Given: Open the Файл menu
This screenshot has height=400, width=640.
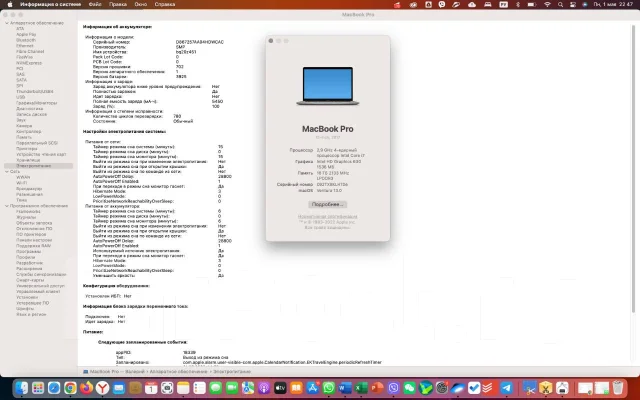Looking at the screenshot, I should pyautogui.click(x=95, y=4).
